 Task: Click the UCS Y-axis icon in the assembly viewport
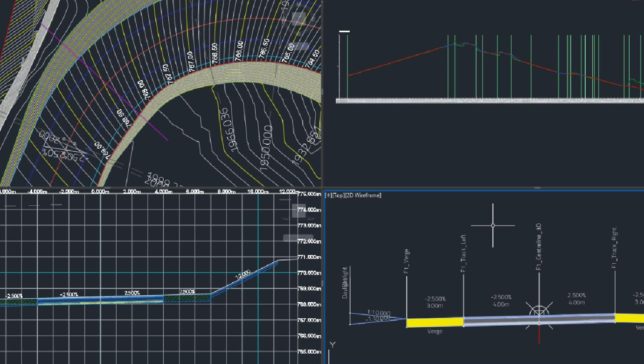coord(332,345)
